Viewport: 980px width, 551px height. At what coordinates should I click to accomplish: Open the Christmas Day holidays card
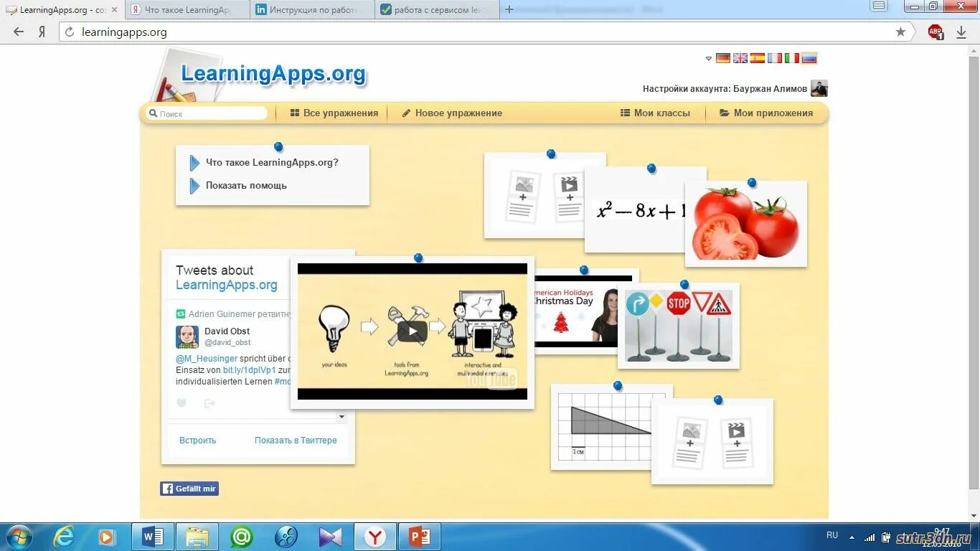[x=576, y=311]
